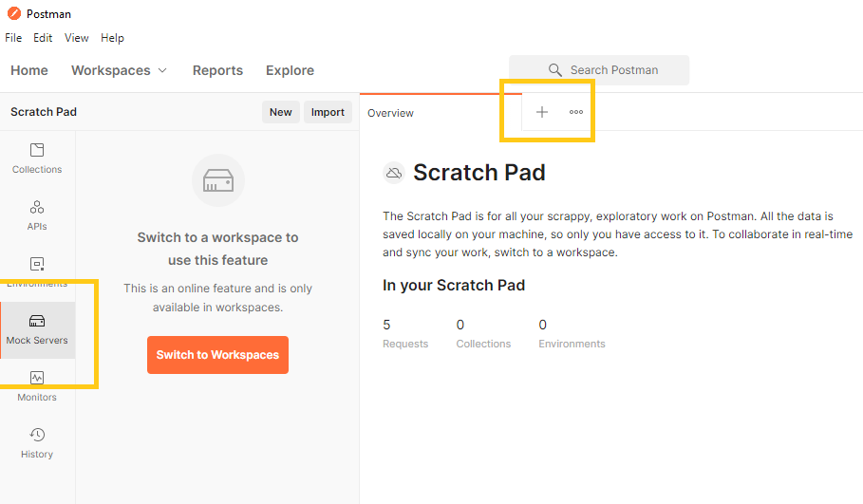The height and width of the screenshot is (504, 863).
Task: Select the Mock Servers sidebar item
Action: tap(37, 329)
